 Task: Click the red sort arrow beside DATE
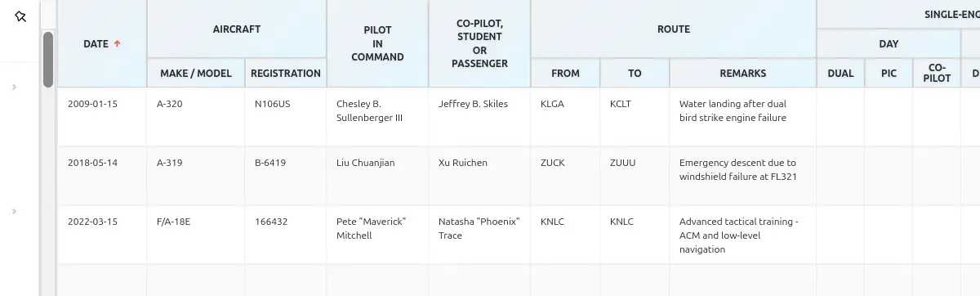[118, 43]
